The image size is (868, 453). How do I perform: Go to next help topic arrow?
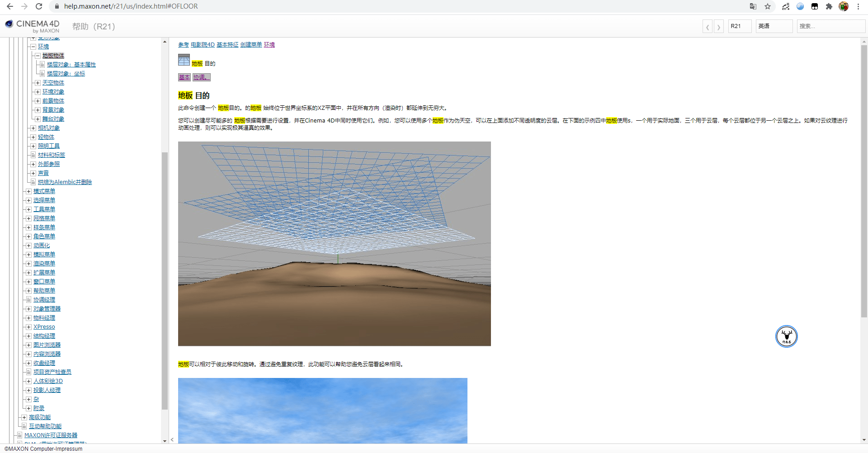click(718, 27)
